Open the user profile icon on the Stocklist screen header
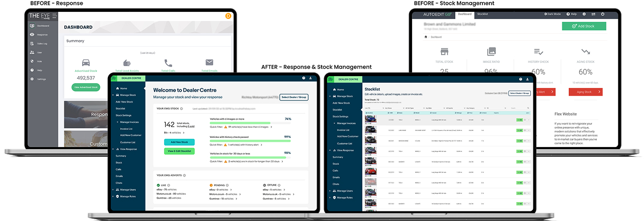 (x=526, y=78)
